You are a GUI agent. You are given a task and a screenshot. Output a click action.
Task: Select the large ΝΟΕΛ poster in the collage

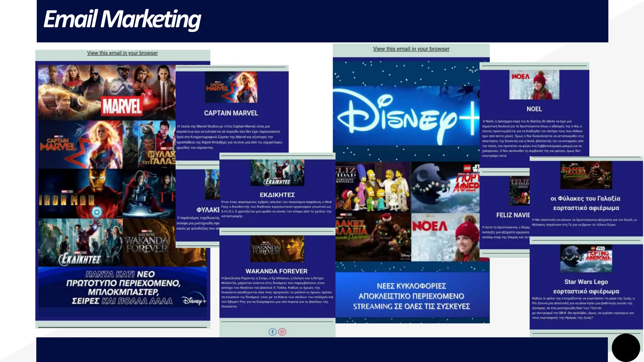(450, 237)
